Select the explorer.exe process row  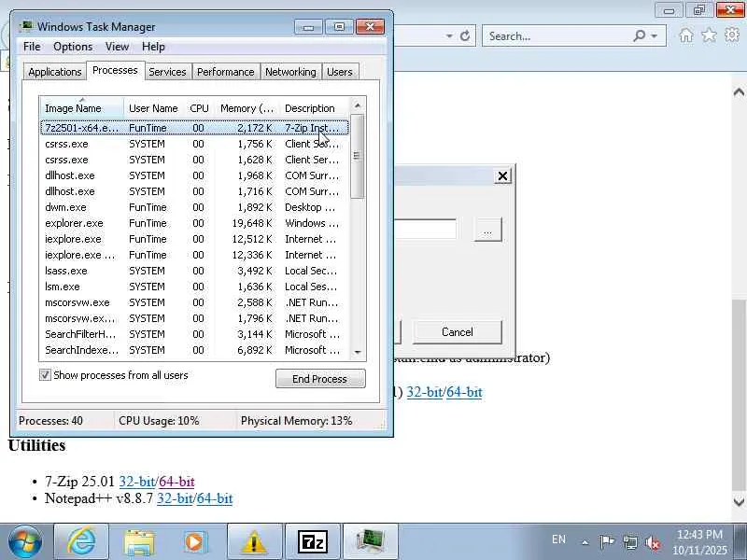(194, 223)
